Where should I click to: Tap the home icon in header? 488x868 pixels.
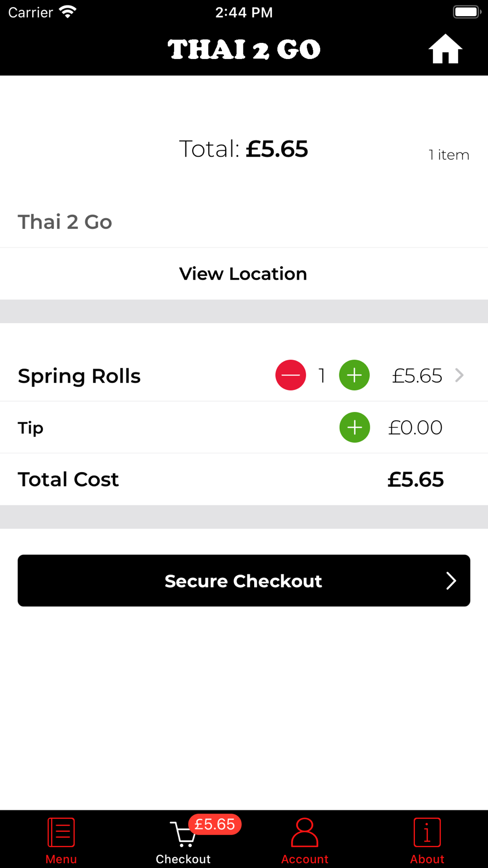[445, 49]
